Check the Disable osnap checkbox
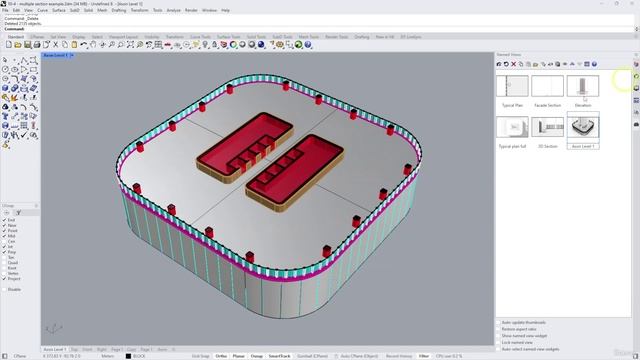The image size is (640, 360). pos(4,289)
